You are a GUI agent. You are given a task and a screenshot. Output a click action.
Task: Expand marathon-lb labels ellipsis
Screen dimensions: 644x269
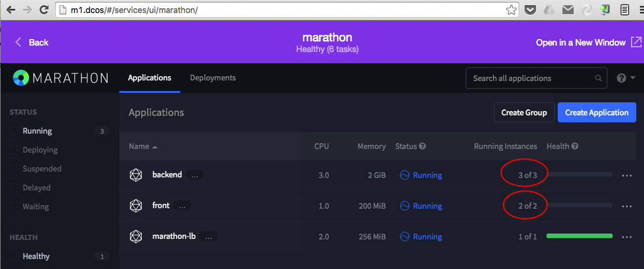(x=209, y=236)
